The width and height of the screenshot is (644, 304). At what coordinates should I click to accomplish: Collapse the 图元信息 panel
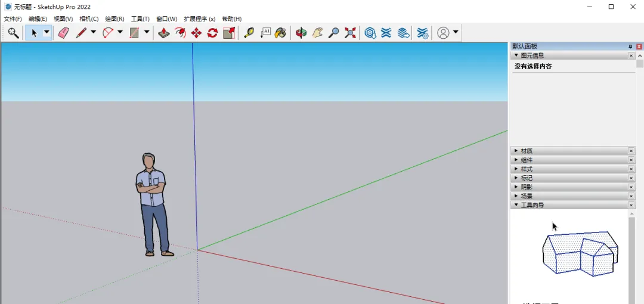pyautogui.click(x=516, y=55)
